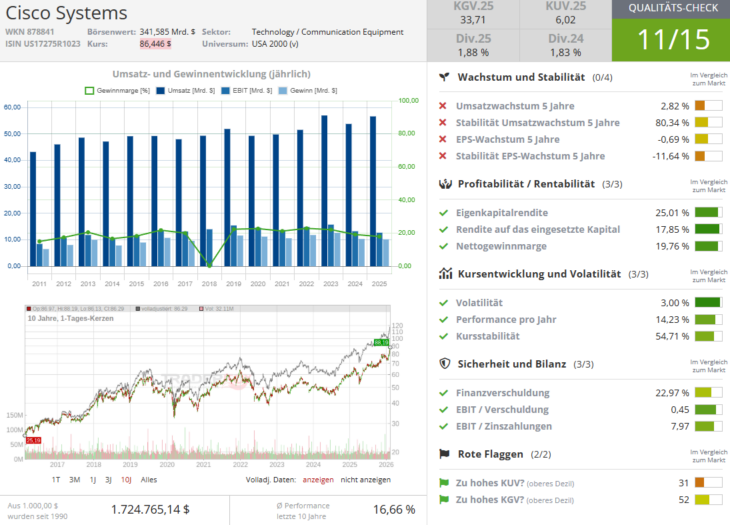Click the highlighted Kurs value 86,446 $

tap(155, 44)
